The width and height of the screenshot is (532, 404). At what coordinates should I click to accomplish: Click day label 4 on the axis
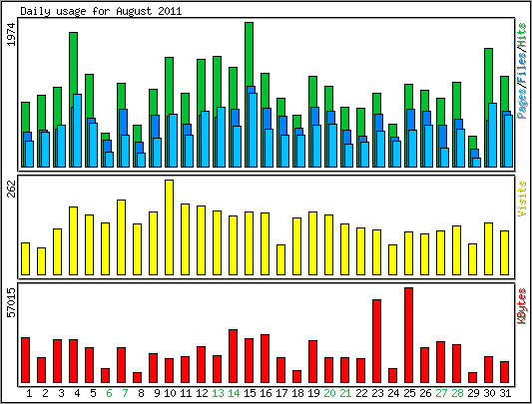click(77, 393)
